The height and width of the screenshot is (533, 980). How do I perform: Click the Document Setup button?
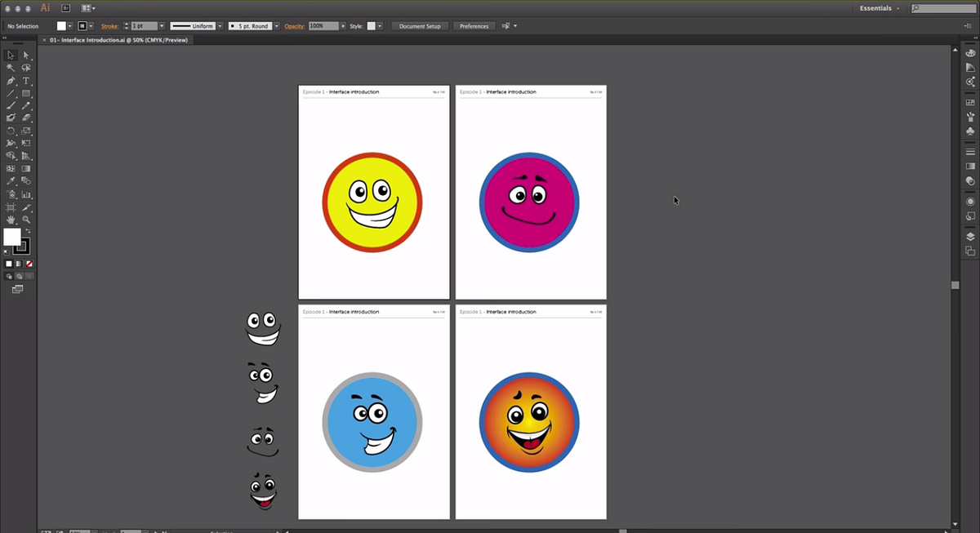420,26
